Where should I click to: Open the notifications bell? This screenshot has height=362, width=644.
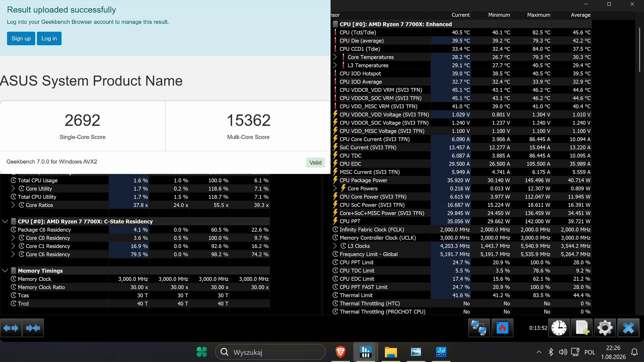[x=634, y=352]
